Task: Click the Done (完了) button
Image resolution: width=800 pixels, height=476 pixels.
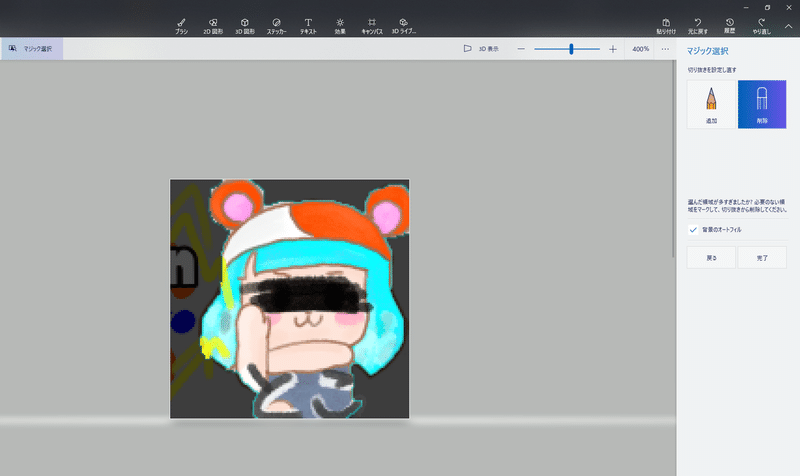Action: click(762, 258)
